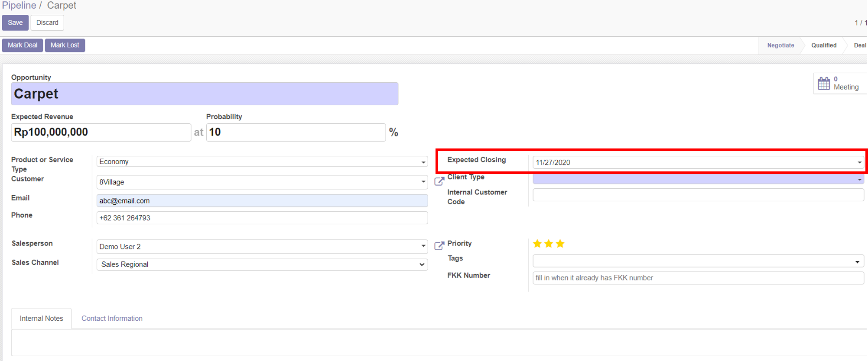Expand the Salesperson Demo User 2 dropdown

click(x=423, y=246)
